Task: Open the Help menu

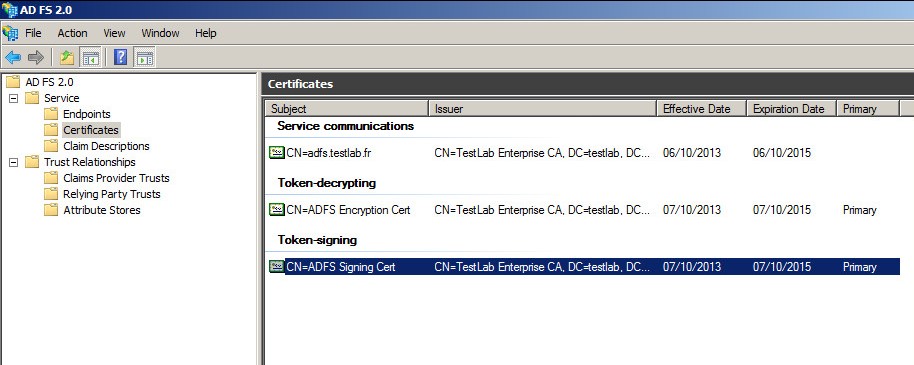Action: click(206, 33)
